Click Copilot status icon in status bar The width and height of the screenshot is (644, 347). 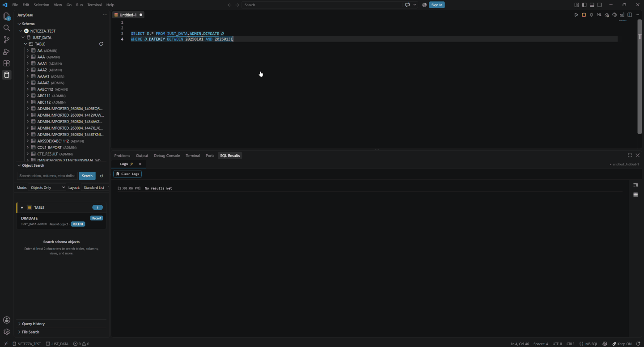coord(605,344)
